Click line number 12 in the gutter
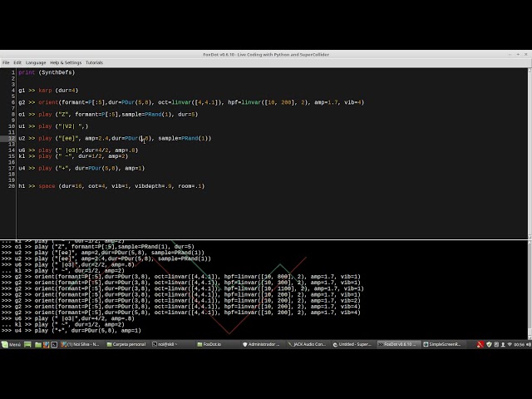 [x=12, y=138]
